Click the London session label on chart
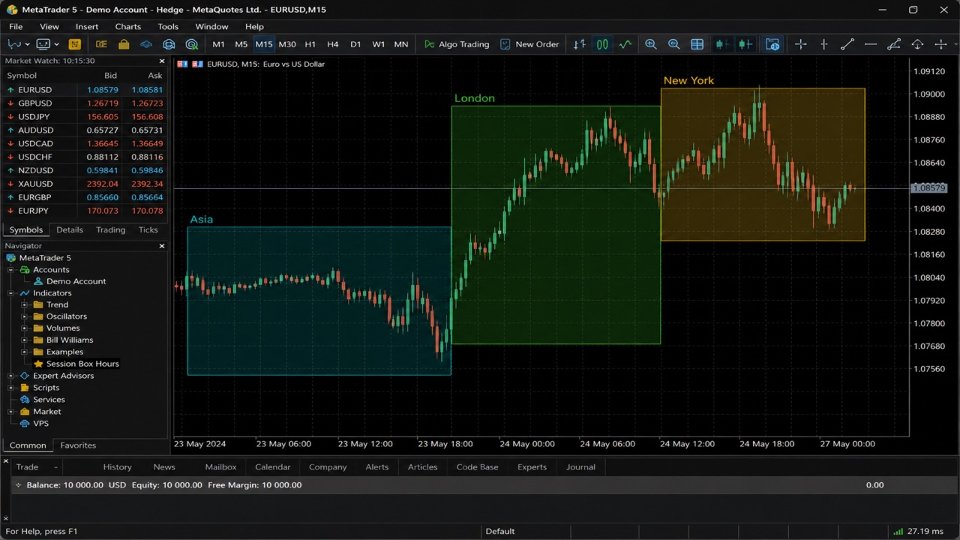The height and width of the screenshot is (540, 960). point(474,98)
